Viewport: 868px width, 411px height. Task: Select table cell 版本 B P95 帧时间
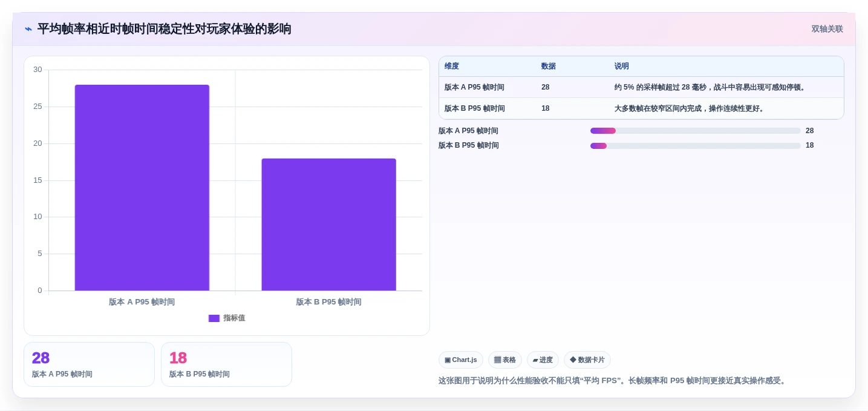pyautogui.click(x=474, y=108)
